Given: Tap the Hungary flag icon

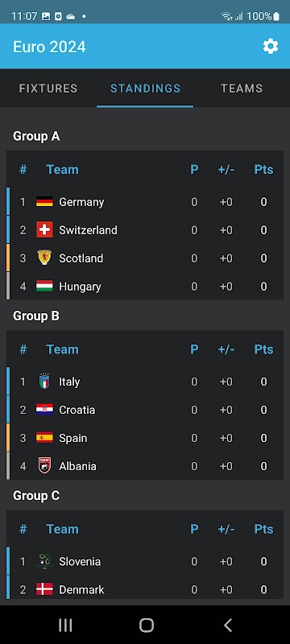Looking at the screenshot, I should tap(44, 287).
